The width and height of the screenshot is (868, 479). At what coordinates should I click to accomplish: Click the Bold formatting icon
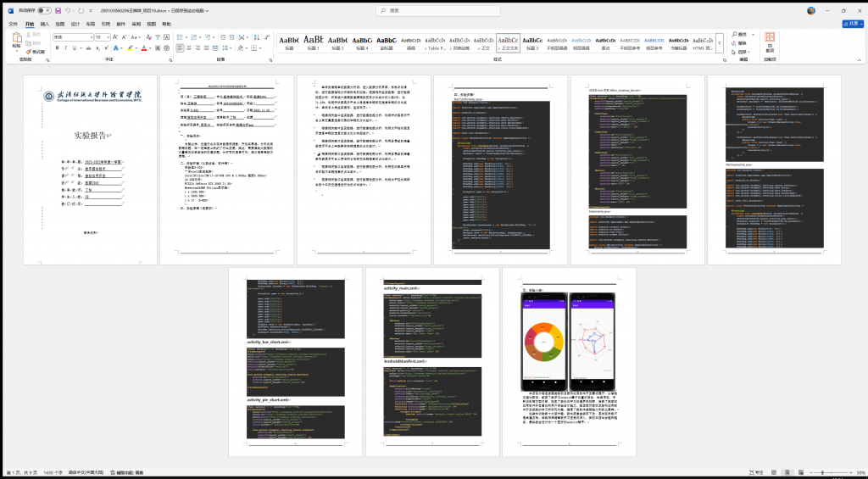(x=57, y=48)
